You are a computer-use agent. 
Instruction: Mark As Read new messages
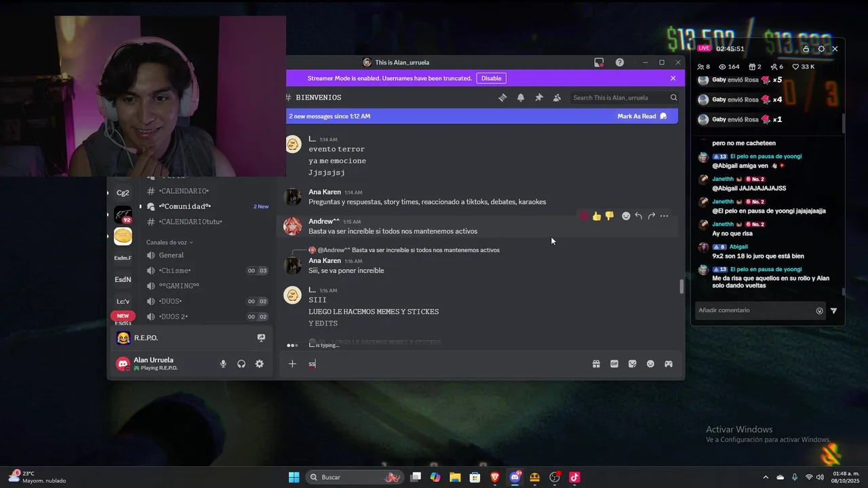(x=642, y=116)
